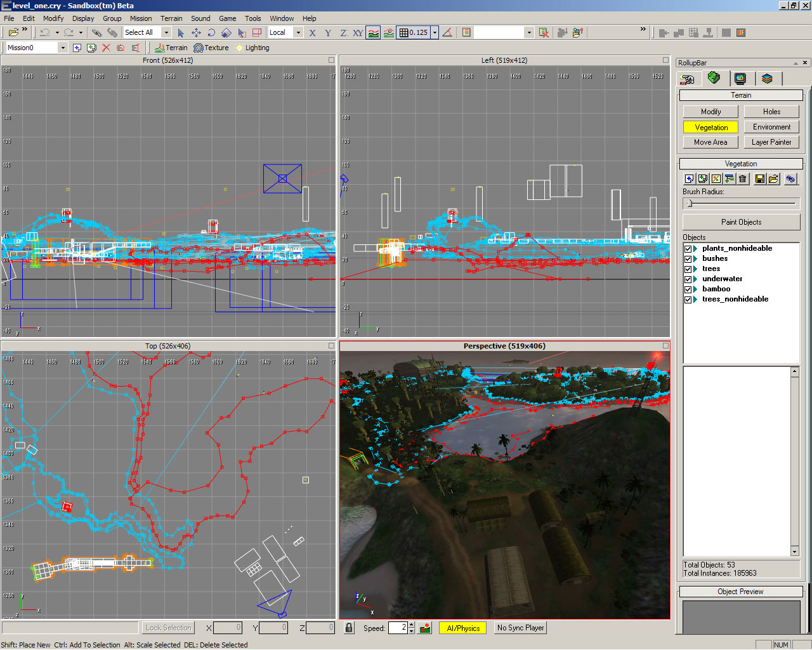Increase the Speed spinner value
The image size is (812, 650).
click(x=412, y=625)
